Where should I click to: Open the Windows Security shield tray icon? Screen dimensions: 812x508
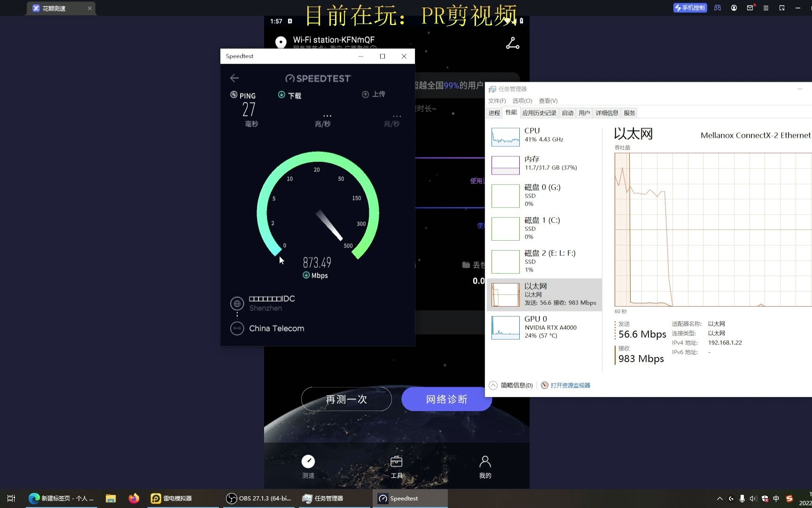(x=765, y=499)
